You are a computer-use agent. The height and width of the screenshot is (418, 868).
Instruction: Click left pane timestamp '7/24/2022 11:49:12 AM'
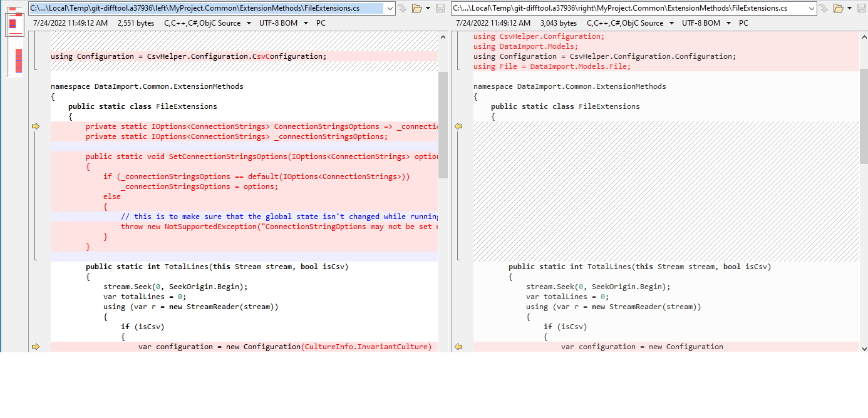(x=70, y=23)
